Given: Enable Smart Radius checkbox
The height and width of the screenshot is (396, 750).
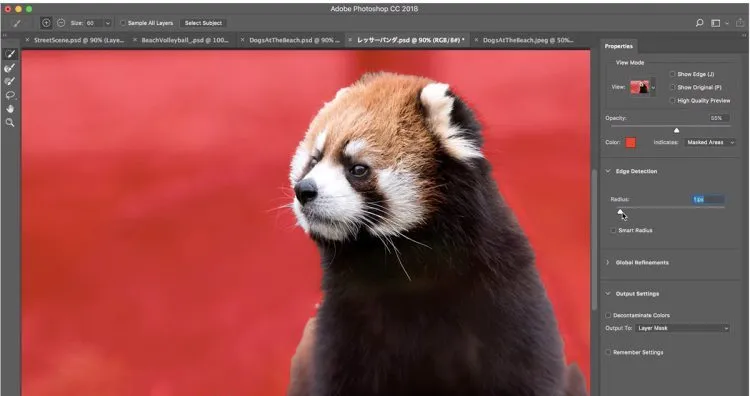Looking at the screenshot, I should (613, 231).
